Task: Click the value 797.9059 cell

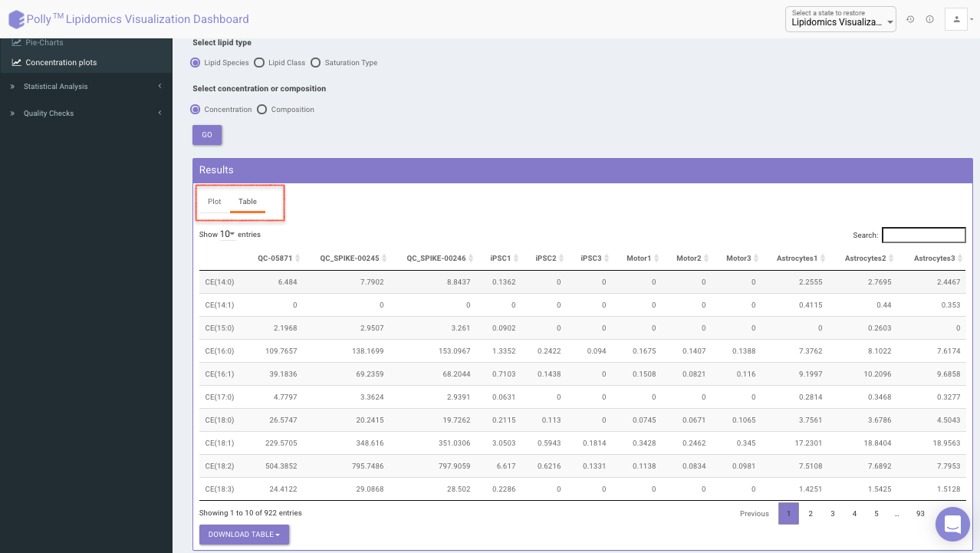Action: tap(454, 466)
